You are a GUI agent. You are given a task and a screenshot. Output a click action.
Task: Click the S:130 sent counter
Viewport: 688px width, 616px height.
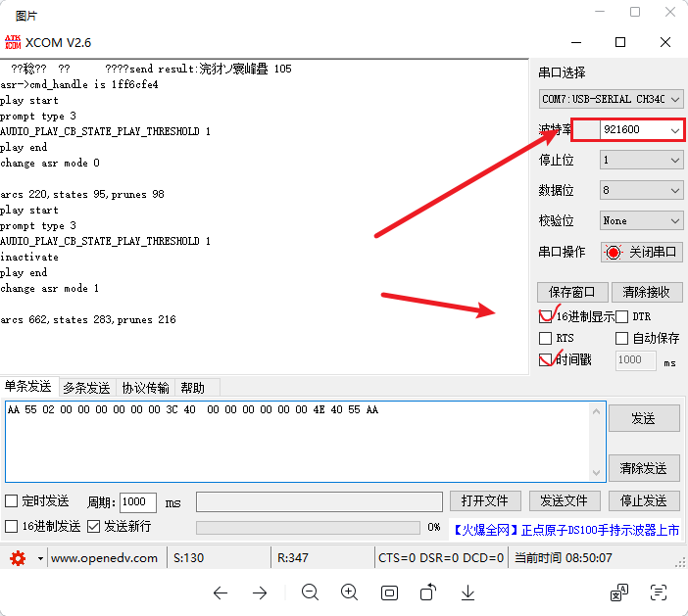pyautogui.click(x=189, y=558)
